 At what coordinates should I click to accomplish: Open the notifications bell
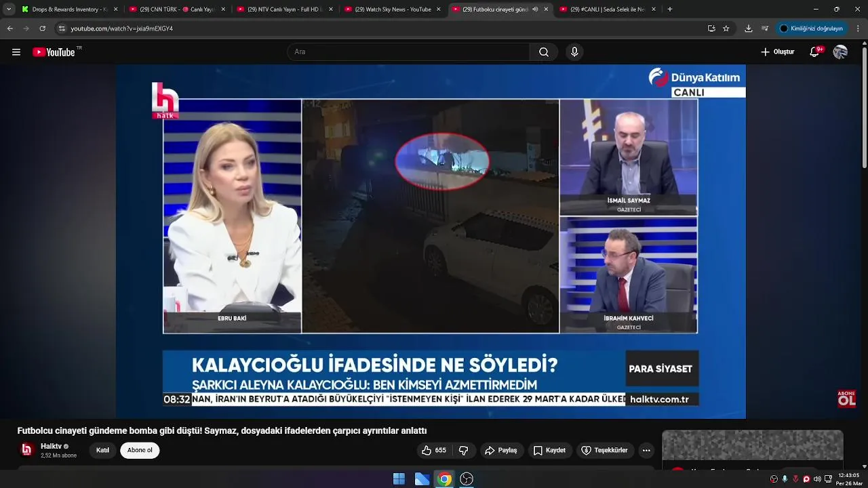point(815,52)
